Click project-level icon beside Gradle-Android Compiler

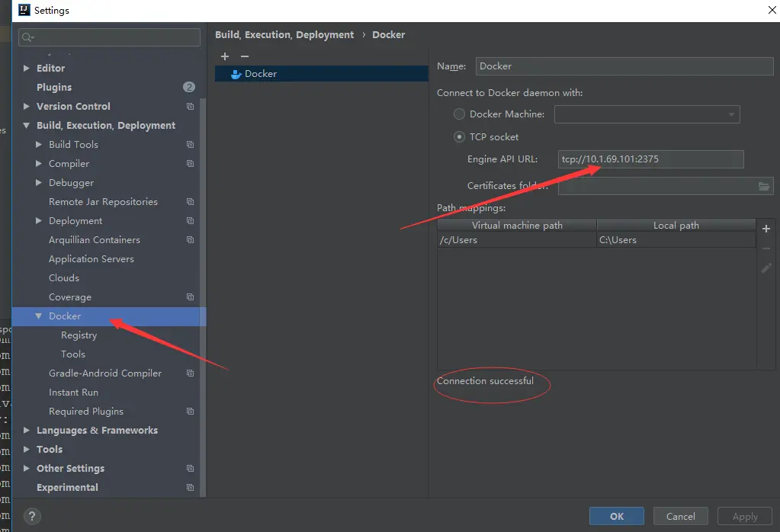pyautogui.click(x=190, y=373)
